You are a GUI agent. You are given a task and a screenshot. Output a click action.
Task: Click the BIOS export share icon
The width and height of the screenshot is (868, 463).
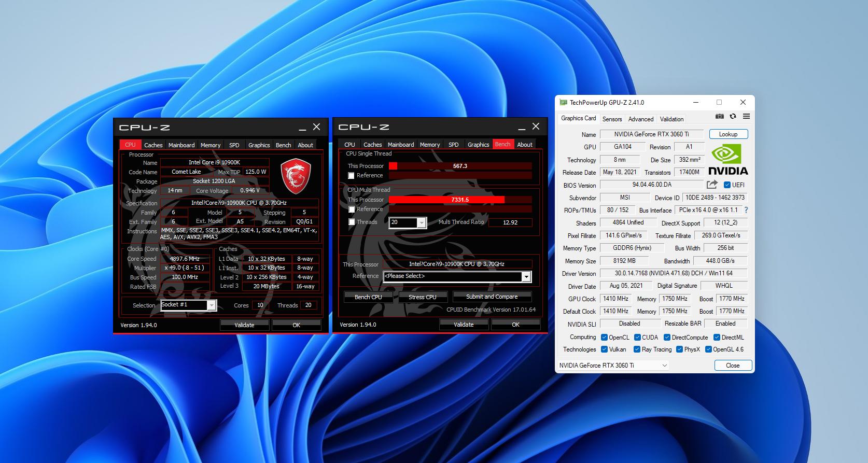[712, 185]
